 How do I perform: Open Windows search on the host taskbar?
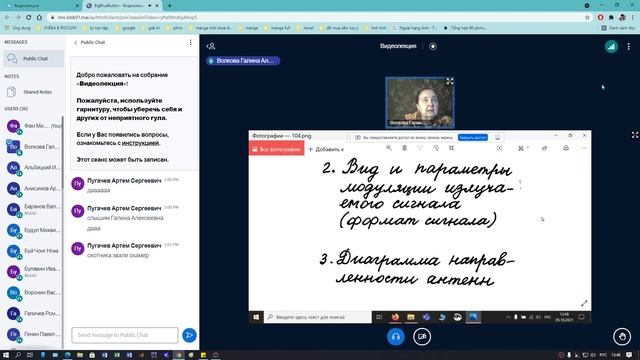tap(18, 355)
